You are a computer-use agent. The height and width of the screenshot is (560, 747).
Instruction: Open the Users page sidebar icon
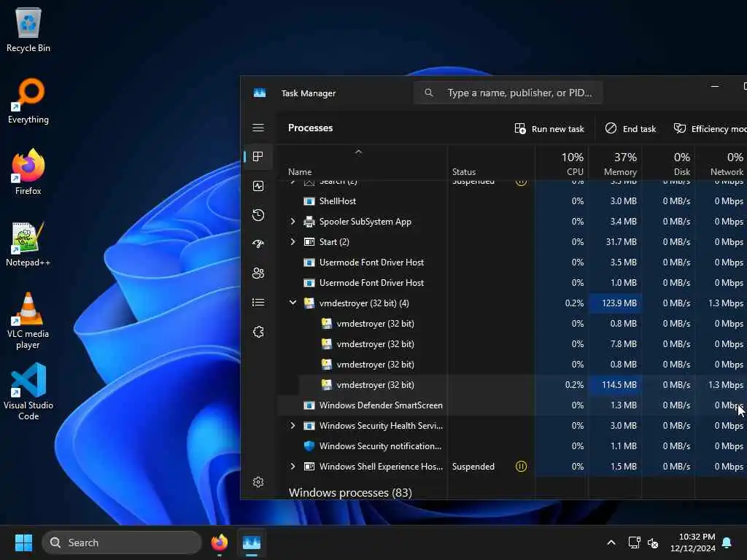258,273
